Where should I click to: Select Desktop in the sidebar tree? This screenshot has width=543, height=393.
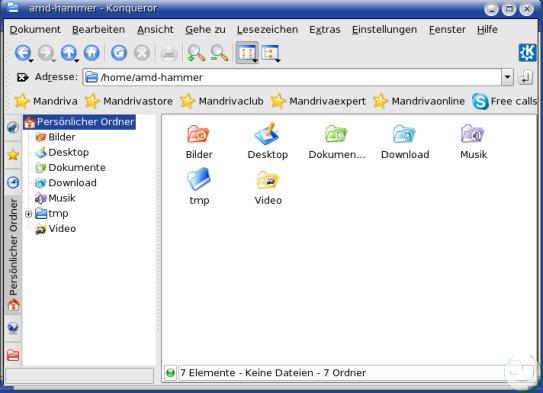pyautogui.click(x=62, y=152)
